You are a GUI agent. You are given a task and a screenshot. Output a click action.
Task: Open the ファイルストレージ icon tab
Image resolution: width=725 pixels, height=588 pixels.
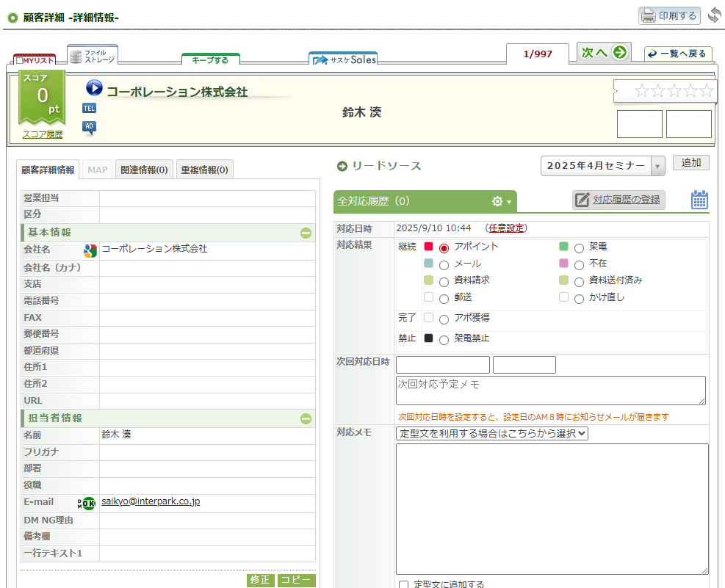tap(93, 57)
